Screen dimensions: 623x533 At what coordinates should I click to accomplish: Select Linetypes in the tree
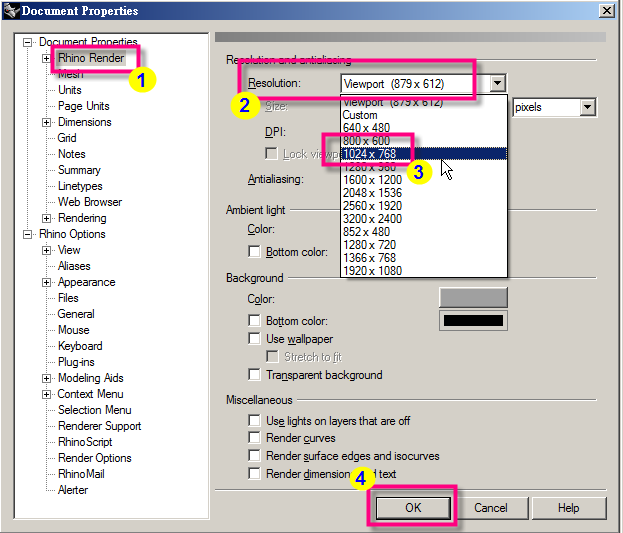[x=80, y=186]
